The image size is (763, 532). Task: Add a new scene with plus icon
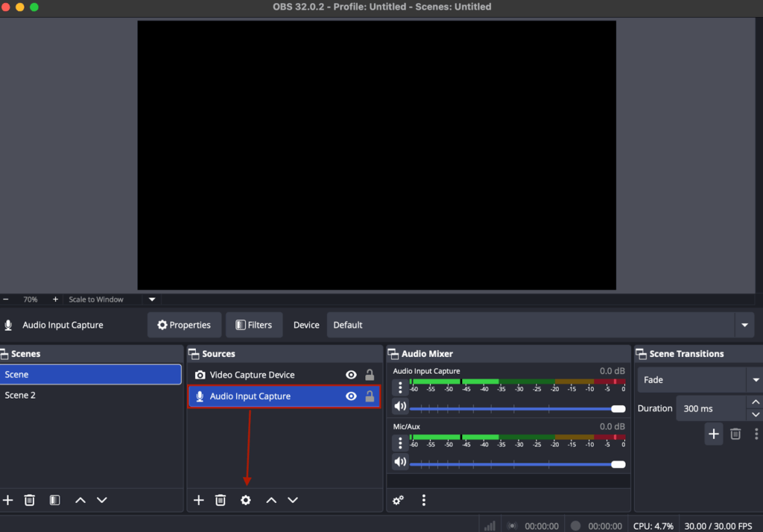pos(8,500)
